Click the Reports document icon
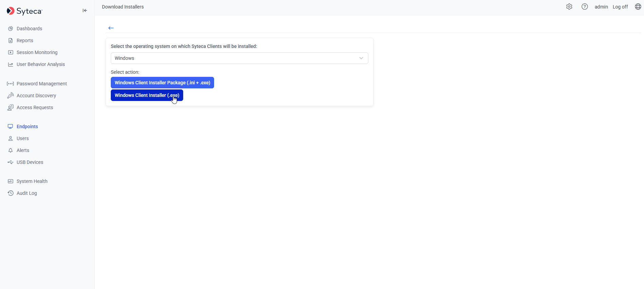 (x=11, y=40)
